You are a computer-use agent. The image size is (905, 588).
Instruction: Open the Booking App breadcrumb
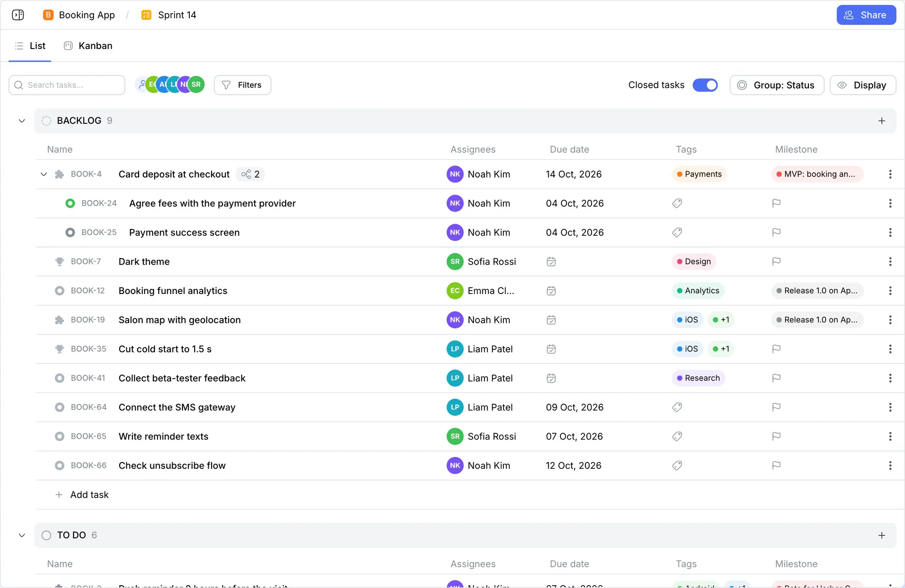[x=79, y=15]
